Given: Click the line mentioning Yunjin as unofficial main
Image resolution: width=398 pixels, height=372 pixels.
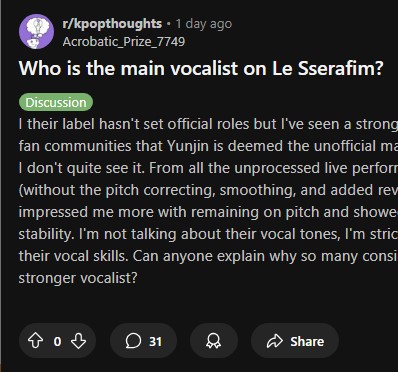Looking at the screenshot, I should click(208, 146).
